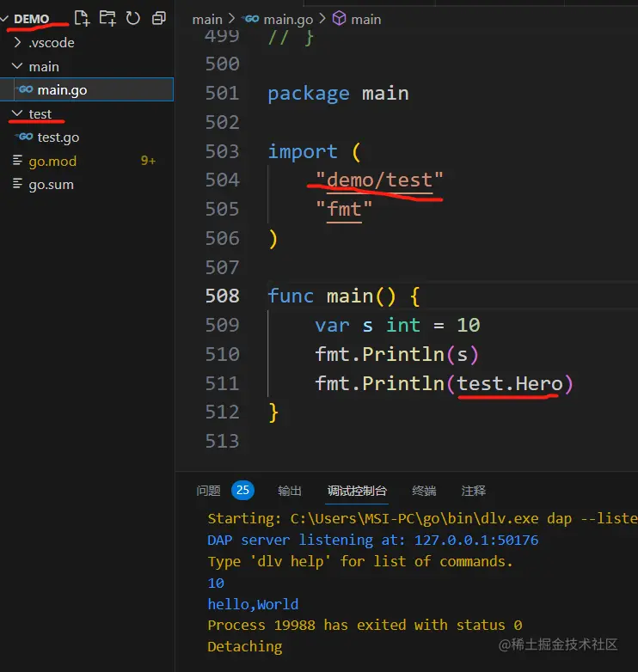Switch to the 问题 (Problems) tab

coord(208,491)
